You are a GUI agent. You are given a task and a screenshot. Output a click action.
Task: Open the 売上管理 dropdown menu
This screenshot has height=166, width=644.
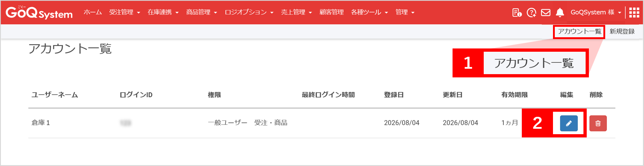point(296,12)
